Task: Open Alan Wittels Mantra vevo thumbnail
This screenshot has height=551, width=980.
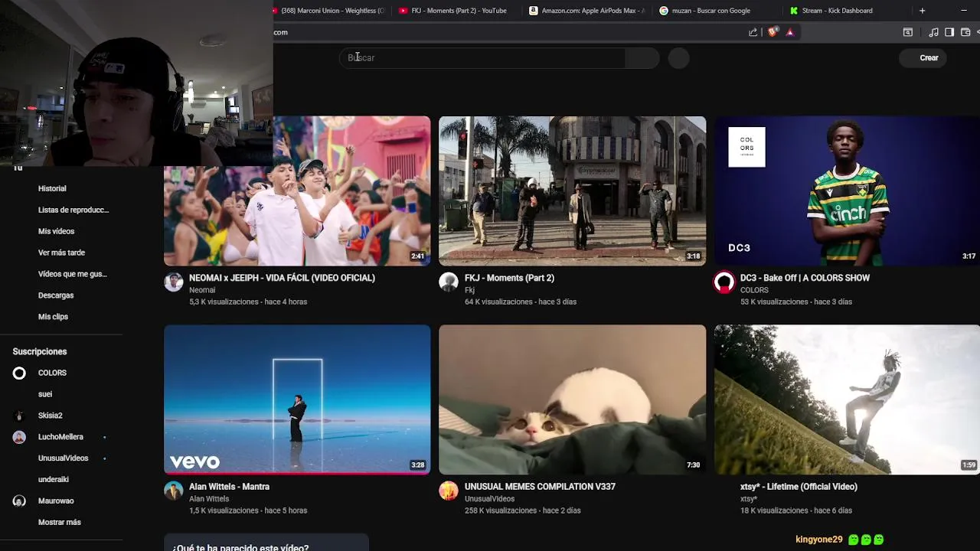Action: pos(297,399)
